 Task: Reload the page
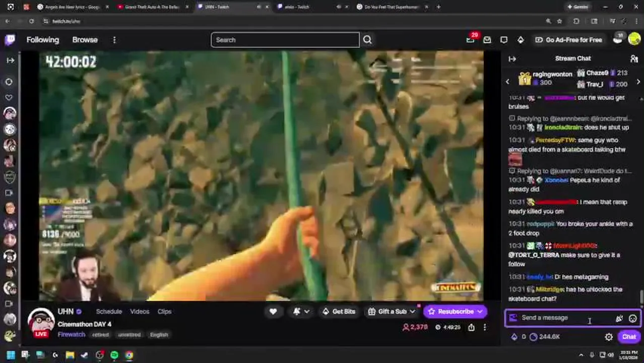(31, 21)
